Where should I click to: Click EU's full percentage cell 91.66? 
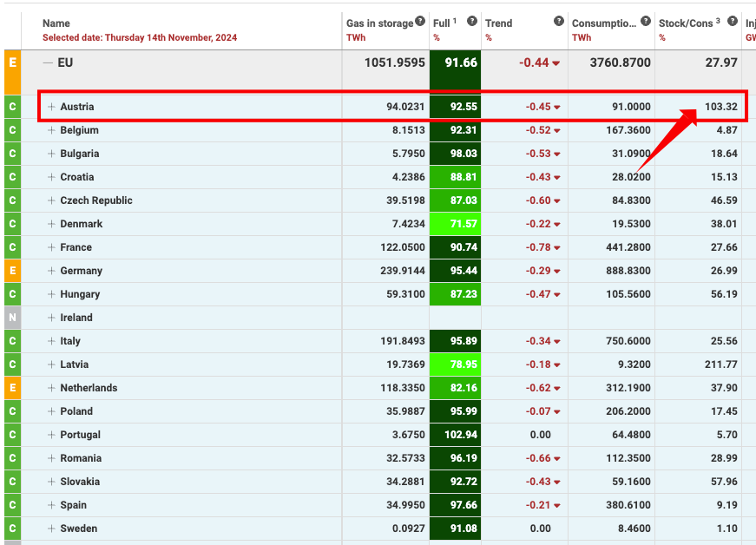pyautogui.click(x=455, y=70)
